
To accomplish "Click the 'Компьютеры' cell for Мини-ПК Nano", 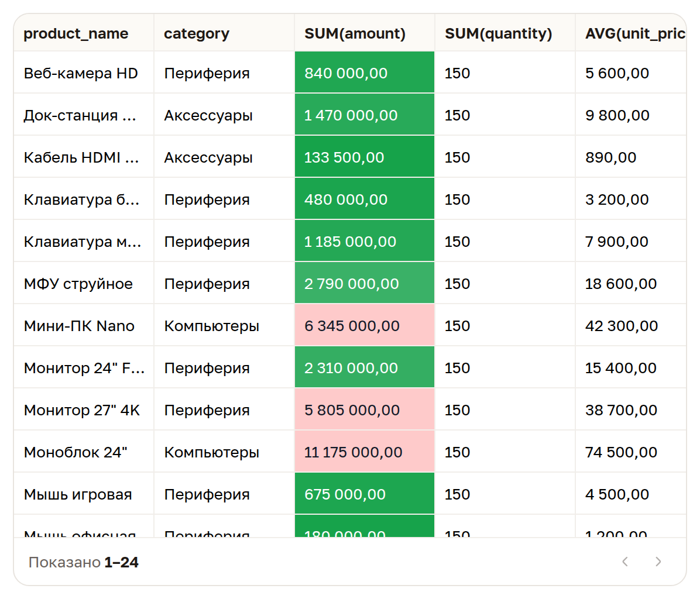I will click(224, 326).
